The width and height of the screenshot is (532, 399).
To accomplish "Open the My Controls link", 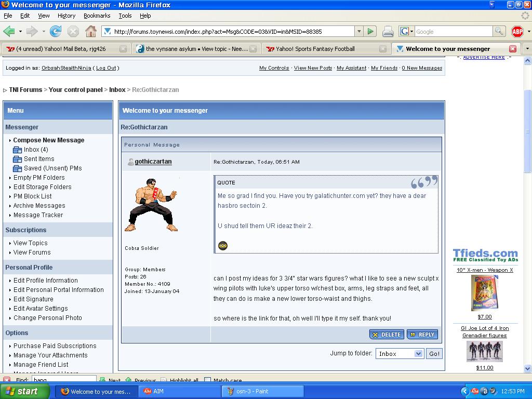I will tap(274, 68).
